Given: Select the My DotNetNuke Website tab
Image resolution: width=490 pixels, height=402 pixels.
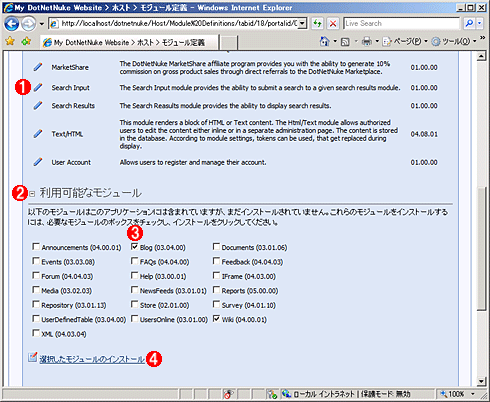Looking at the screenshot, I should coord(129,42).
